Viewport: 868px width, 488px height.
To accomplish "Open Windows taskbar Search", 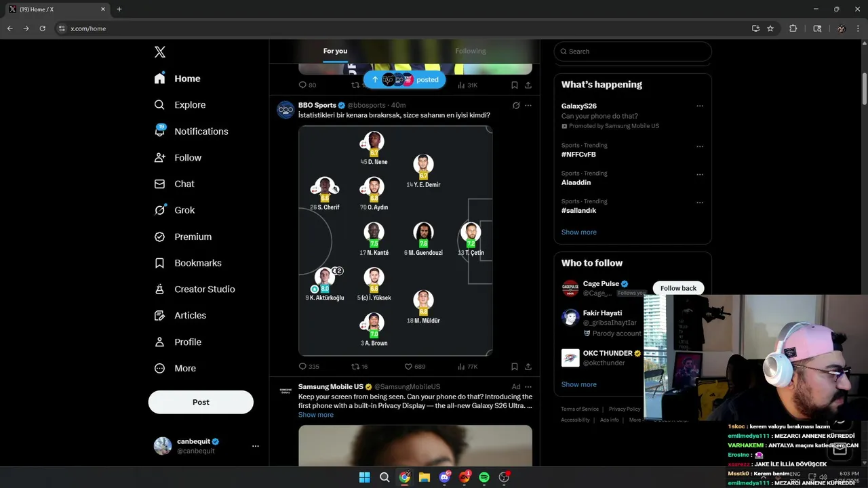I will [384, 477].
